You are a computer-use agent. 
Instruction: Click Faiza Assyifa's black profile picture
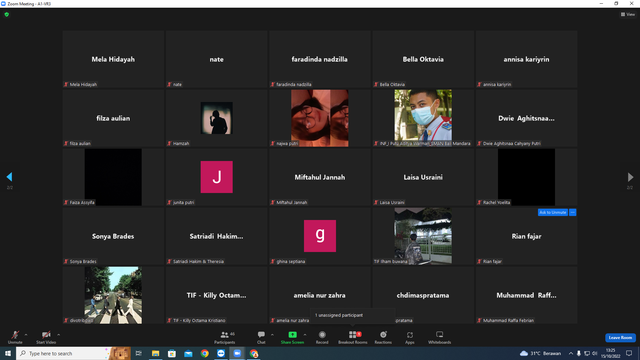(113, 177)
